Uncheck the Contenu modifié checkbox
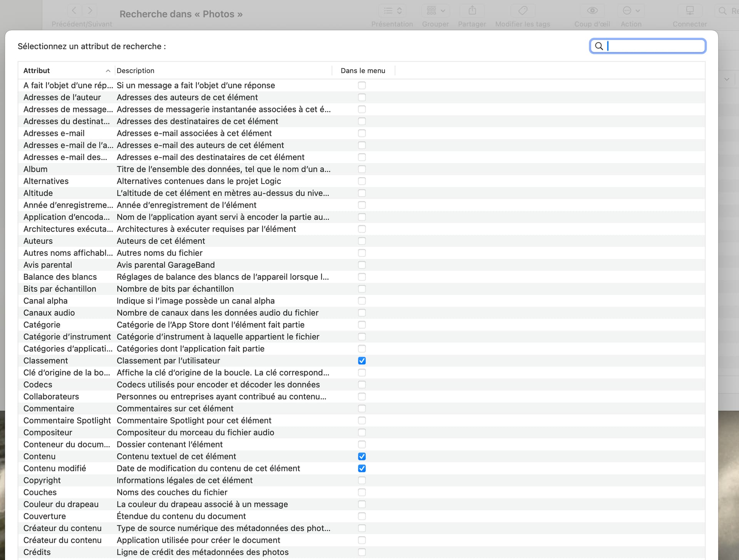Image resolution: width=739 pixels, height=560 pixels. tap(361, 468)
